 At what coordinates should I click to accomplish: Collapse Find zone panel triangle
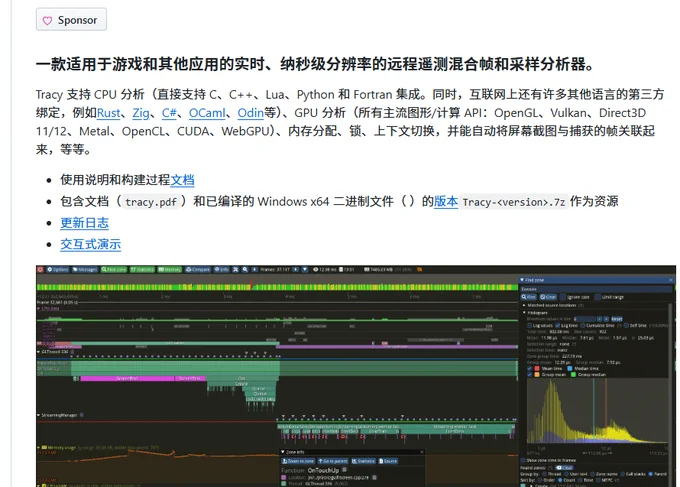522,280
